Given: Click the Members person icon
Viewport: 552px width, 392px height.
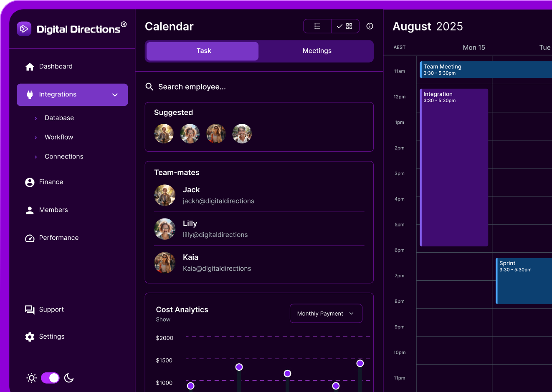Looking at the screenshot, I should 30,210.
